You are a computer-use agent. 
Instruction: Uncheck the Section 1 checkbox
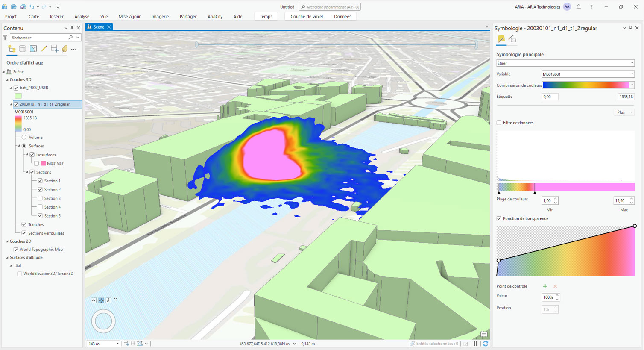pyautogui.click(x=40, y=181)
